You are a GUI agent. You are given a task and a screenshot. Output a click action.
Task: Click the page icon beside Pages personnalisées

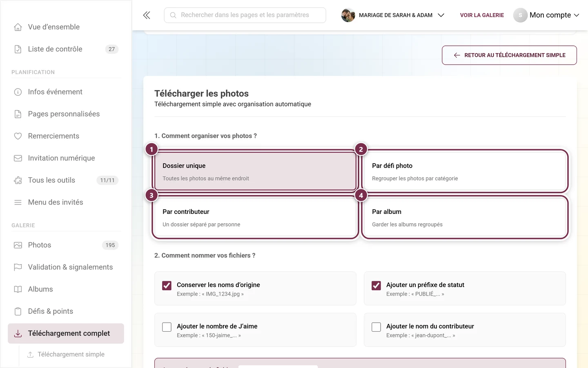point(18,114)
